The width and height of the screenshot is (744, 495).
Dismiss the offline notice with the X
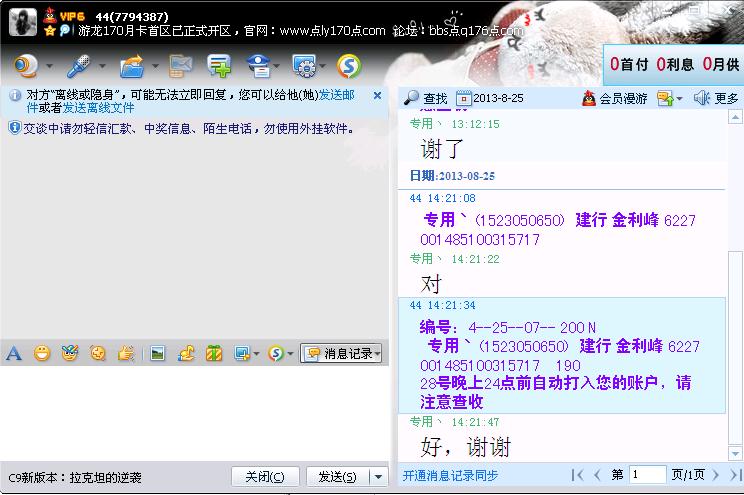pyautogui.click(x=377, y=95)
